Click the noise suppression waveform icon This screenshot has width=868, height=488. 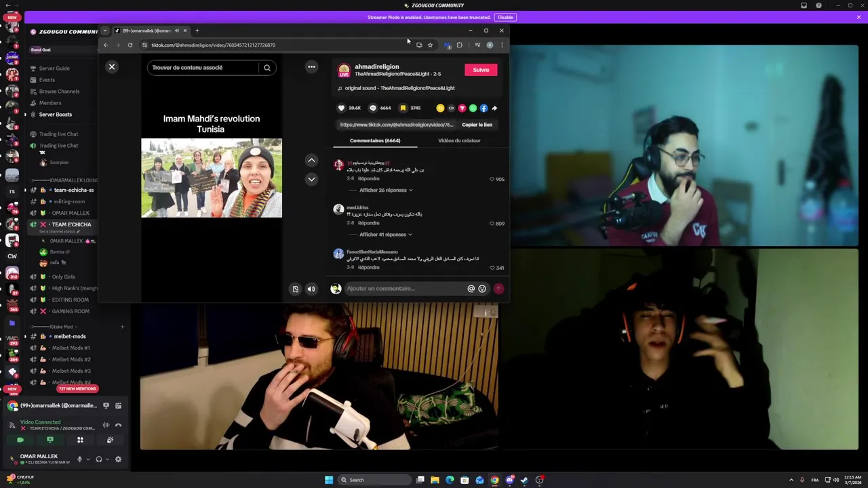(x=106, y=425)
